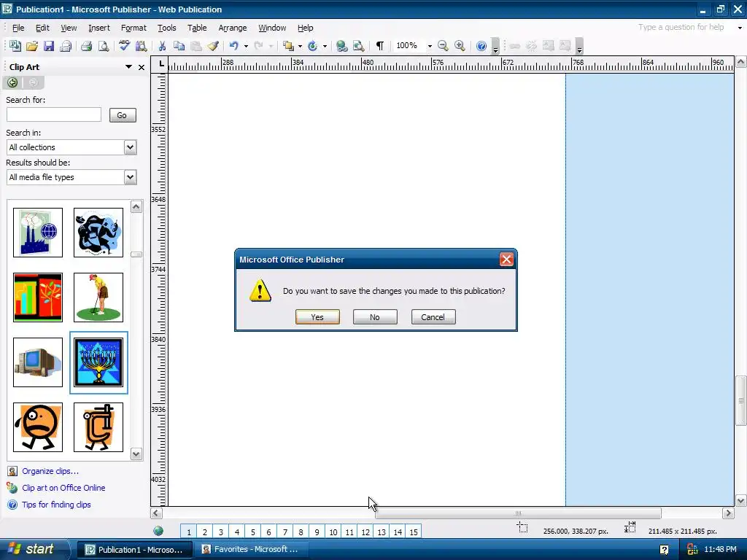This screenshot has height=560, width=747.
Task: Click the Search for text field
Action: pyautogui.click(x=54, y=114)
